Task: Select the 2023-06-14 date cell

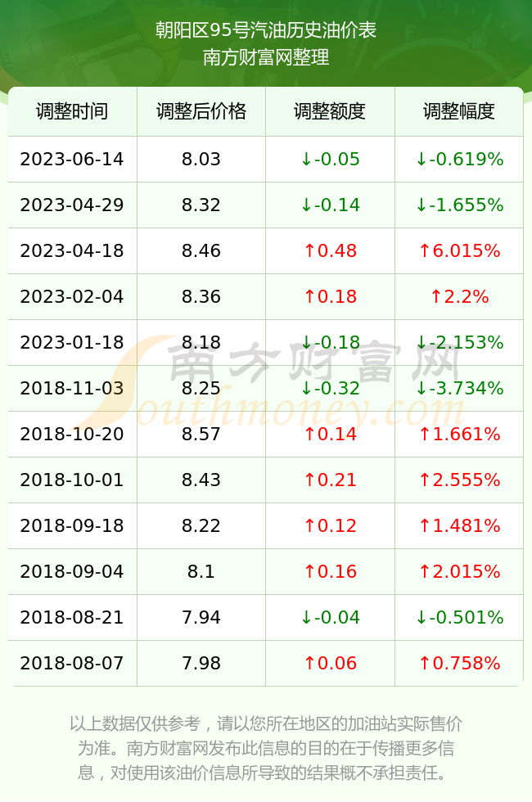Action: click(x=72, y=159)
